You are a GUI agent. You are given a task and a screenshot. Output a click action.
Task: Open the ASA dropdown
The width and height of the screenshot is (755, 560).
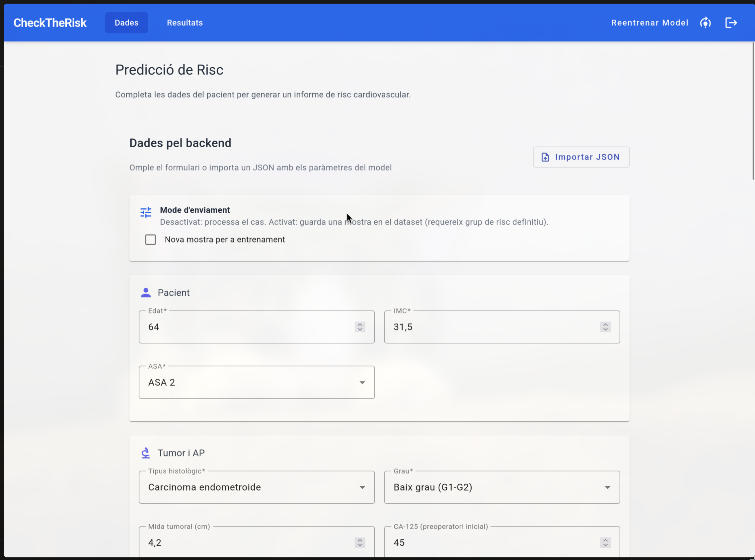(x=256, y=383)
